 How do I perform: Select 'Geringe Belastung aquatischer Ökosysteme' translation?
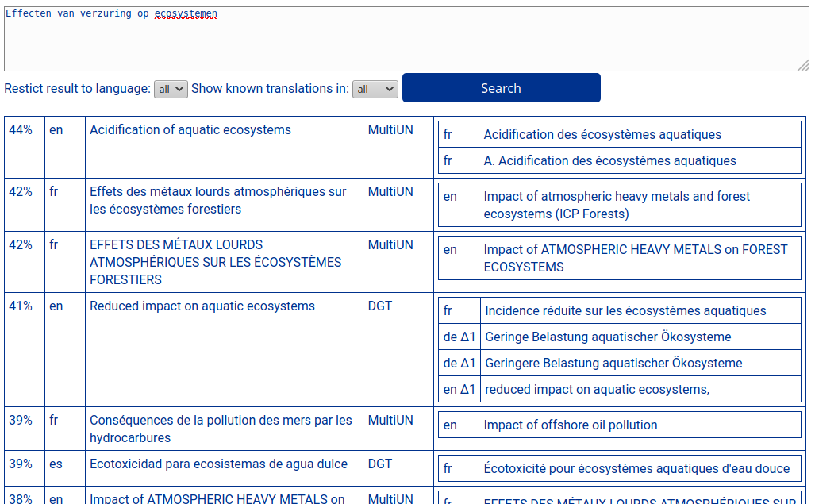coord(608,337)
